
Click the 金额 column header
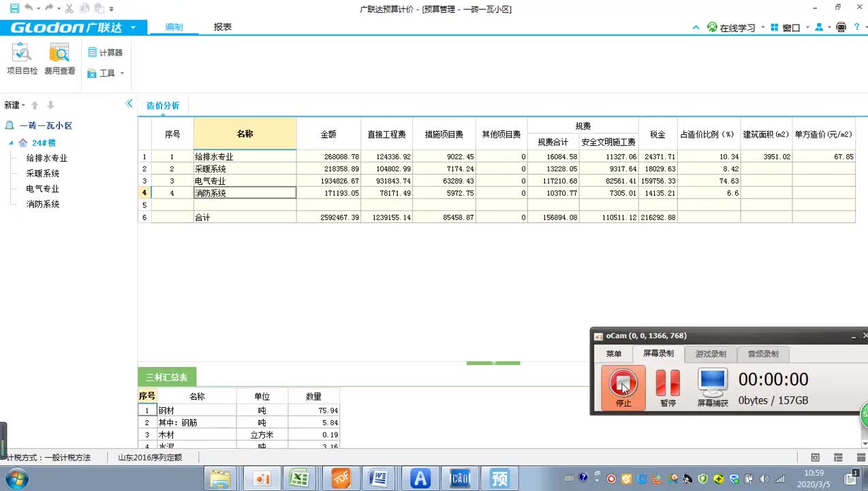[328, 134]
